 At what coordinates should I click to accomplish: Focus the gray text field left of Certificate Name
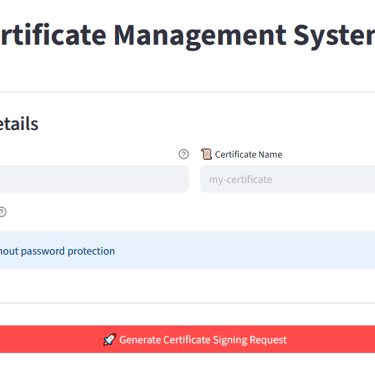coord(94,179)
